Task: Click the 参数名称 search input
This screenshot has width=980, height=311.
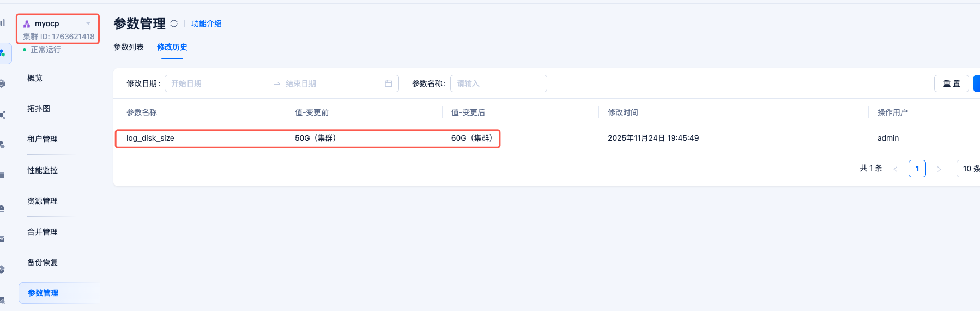Action: (498, 83)
